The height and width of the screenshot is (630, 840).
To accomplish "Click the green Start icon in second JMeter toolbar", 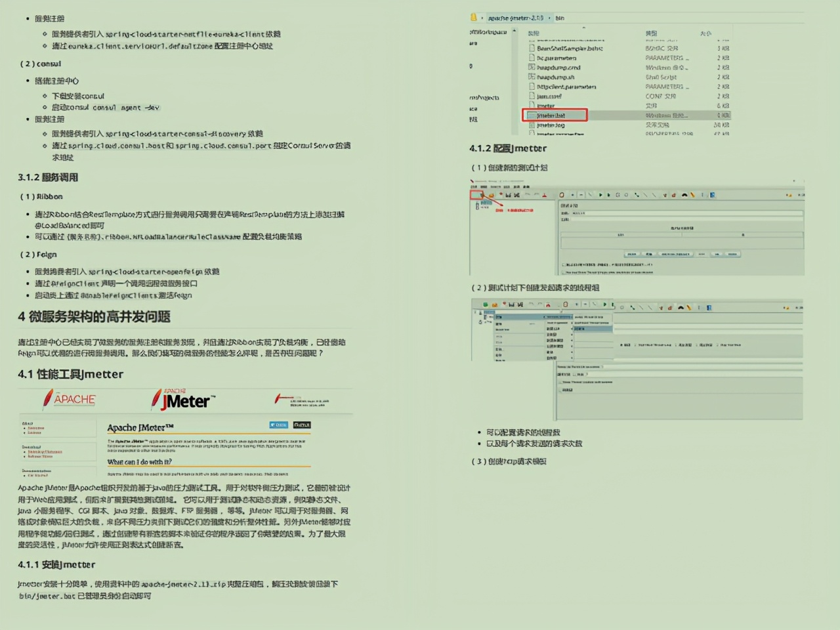I will (604, 304).
